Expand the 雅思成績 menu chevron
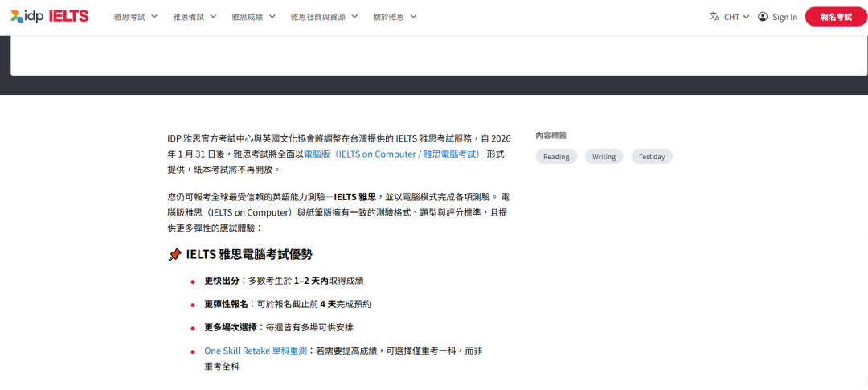 (x=272, y=17)
